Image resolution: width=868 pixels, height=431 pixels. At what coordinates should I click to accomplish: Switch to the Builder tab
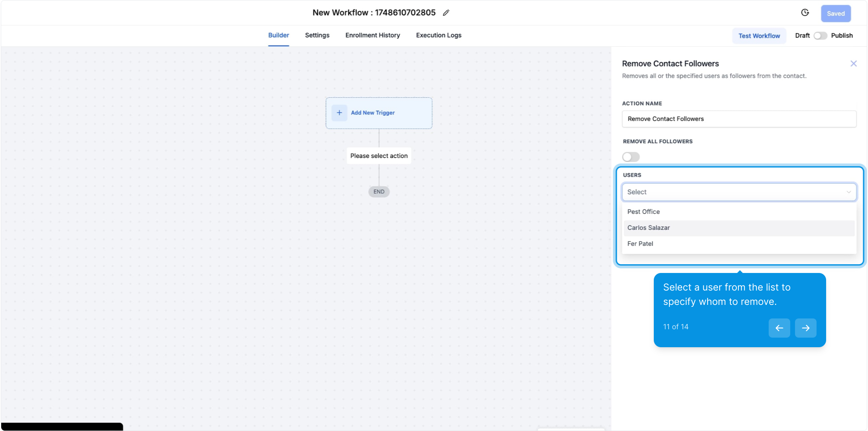[278, 35]
